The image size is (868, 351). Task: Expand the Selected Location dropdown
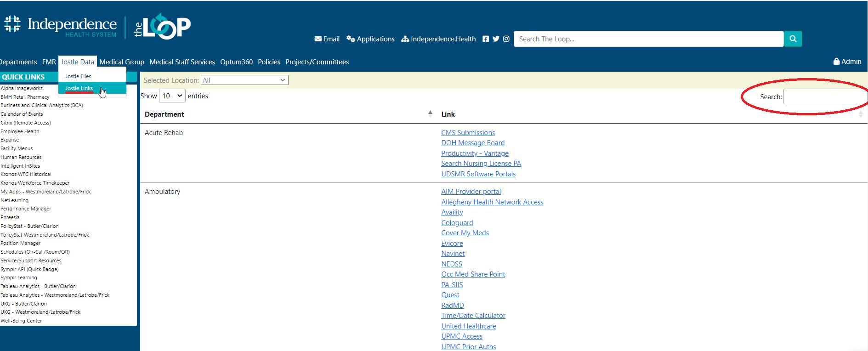(x=244, y=80)
